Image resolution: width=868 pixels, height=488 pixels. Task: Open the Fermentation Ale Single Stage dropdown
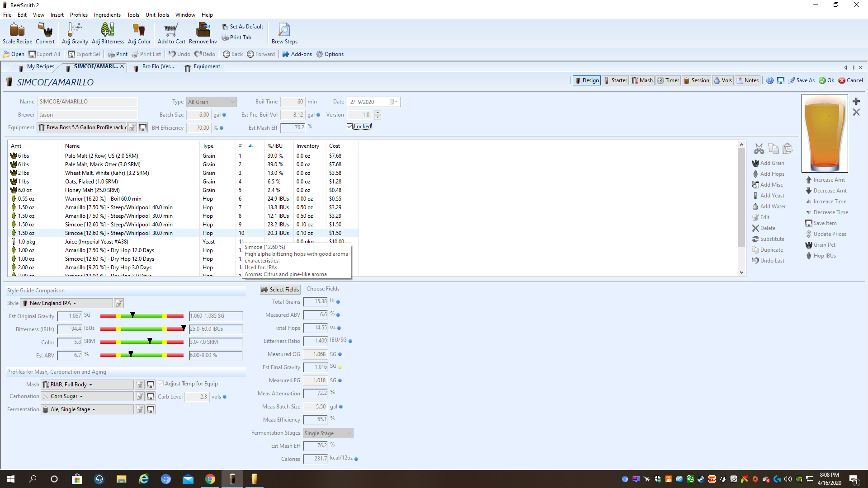coord(87,409)
